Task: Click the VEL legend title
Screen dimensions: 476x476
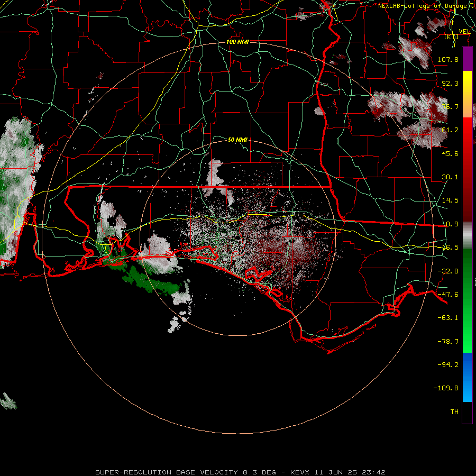Action: (464, 32)
